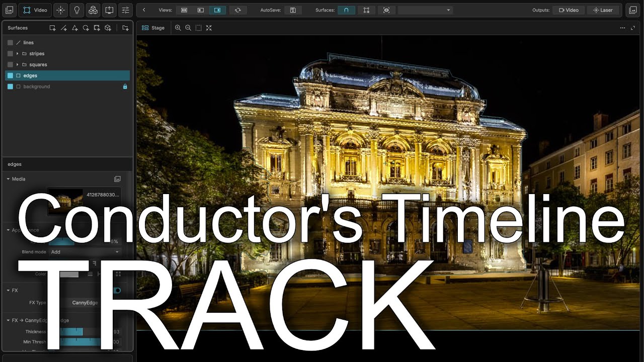Toggle visibility checkbox of squares folder
The height and width of the screenshot is (362, 644).
tap(10, 65)
